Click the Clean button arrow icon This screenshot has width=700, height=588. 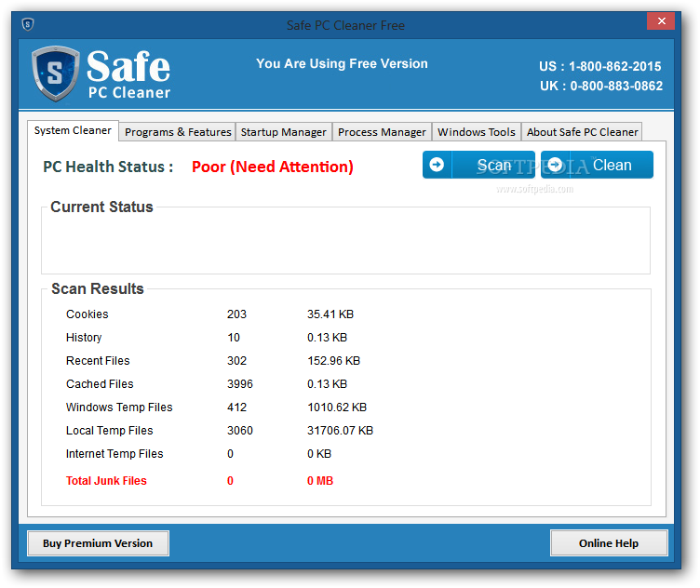coord(555,165)
